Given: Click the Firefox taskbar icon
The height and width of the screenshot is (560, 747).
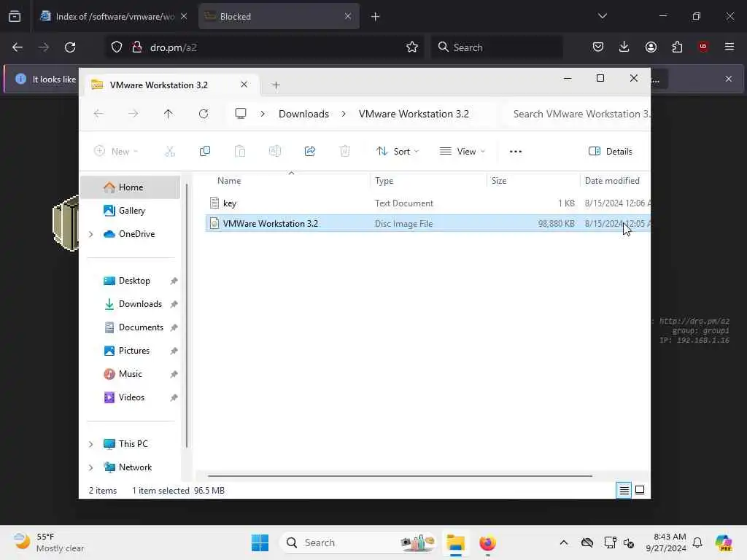Looking at the screenshot, I should pos(487,542).
